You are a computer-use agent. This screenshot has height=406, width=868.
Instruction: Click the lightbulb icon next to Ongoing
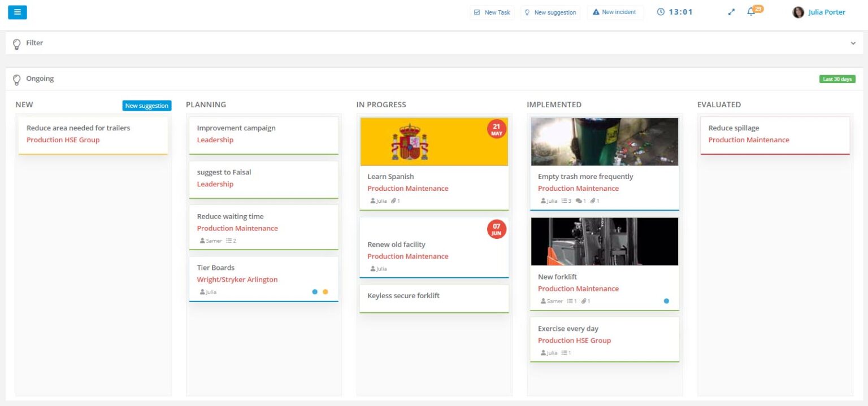pyautogui.click(x=16, y=79)
